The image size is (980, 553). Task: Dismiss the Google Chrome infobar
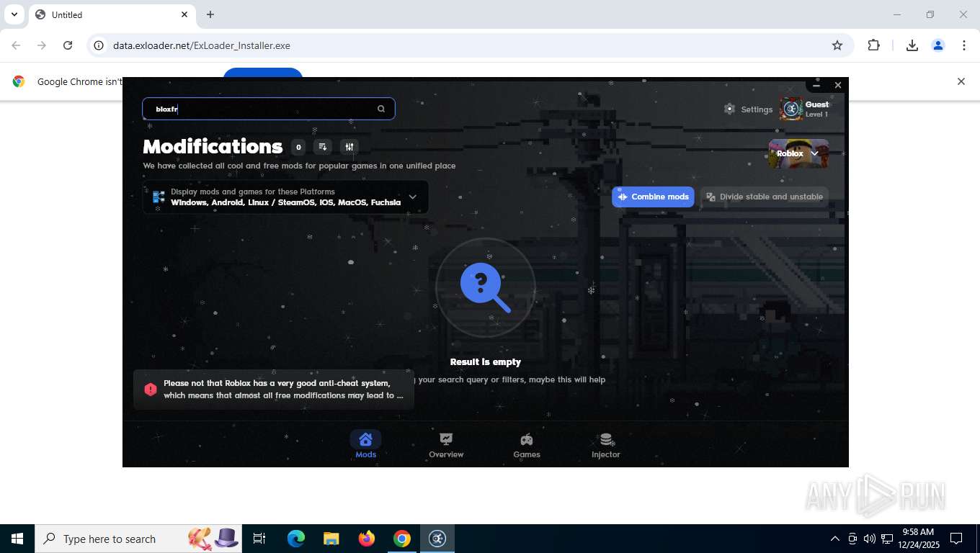click(961, 81)
